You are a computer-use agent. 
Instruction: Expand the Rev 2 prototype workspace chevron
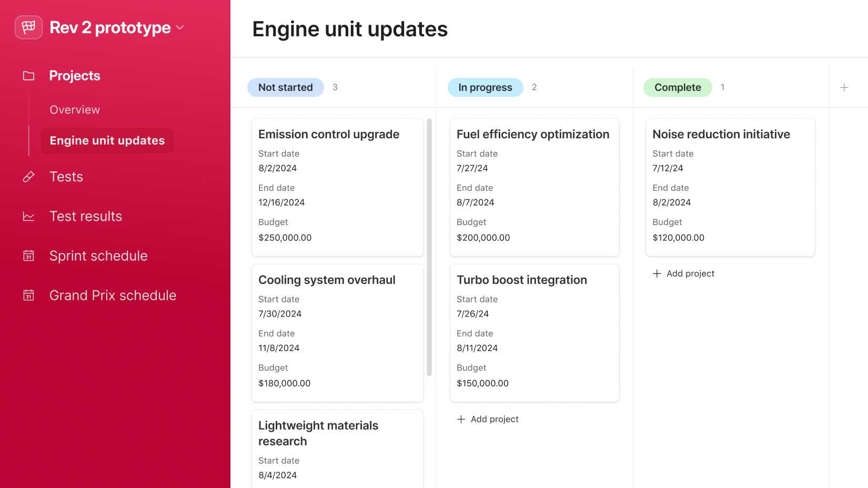(x=180, y=27)
